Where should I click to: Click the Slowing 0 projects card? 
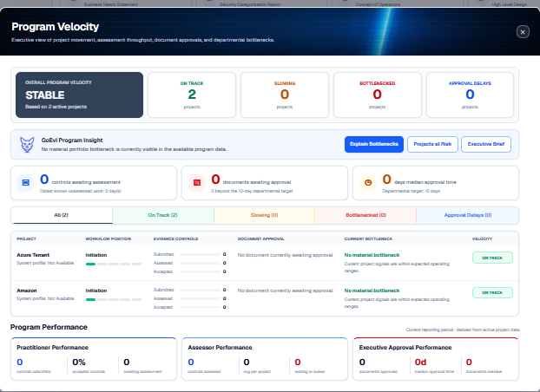click(285, 95)
